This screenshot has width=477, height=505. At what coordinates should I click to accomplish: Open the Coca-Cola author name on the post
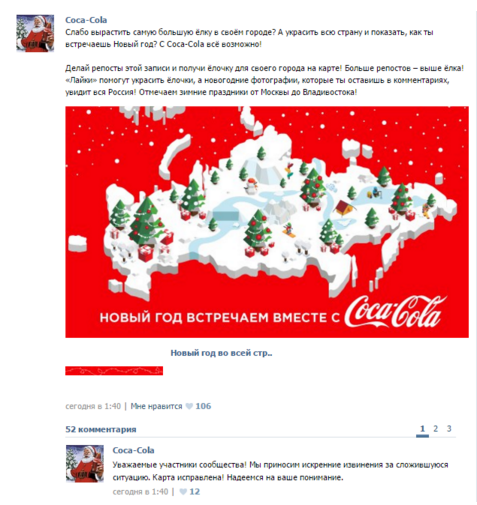click(x=86, y=20)
